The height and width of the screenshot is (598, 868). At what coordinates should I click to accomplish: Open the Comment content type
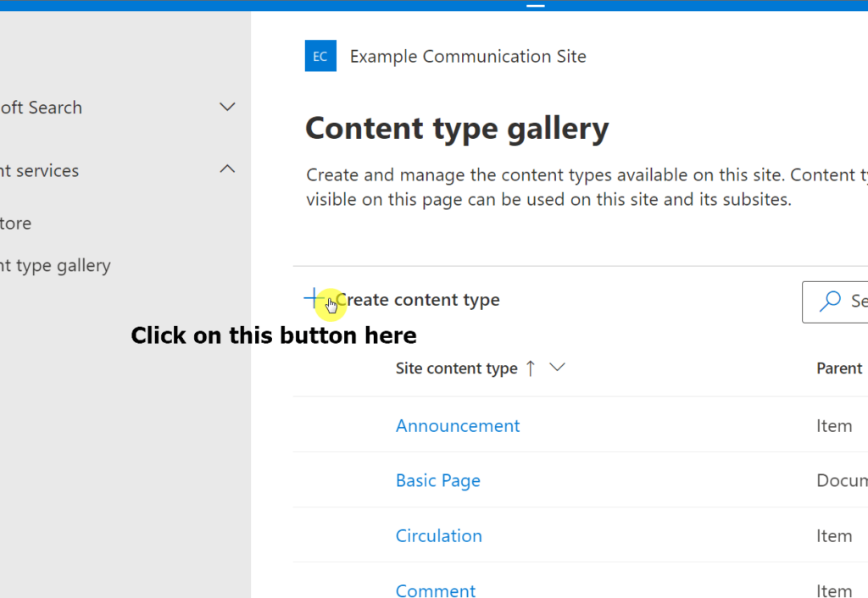436,590
